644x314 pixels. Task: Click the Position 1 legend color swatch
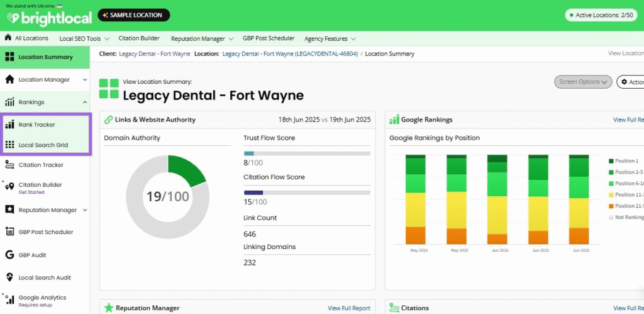(x=611, y=161)
